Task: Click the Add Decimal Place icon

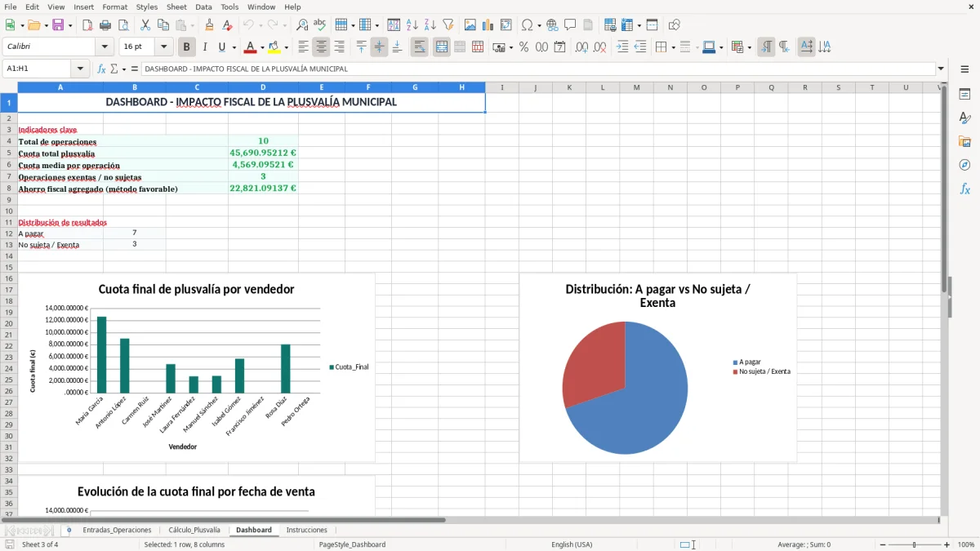Action: point(581,47)
